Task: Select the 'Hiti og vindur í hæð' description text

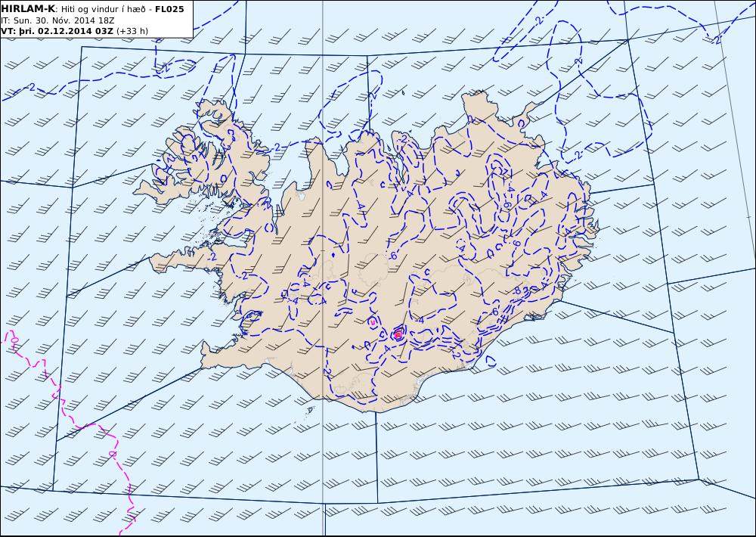Action: point(103,9)
